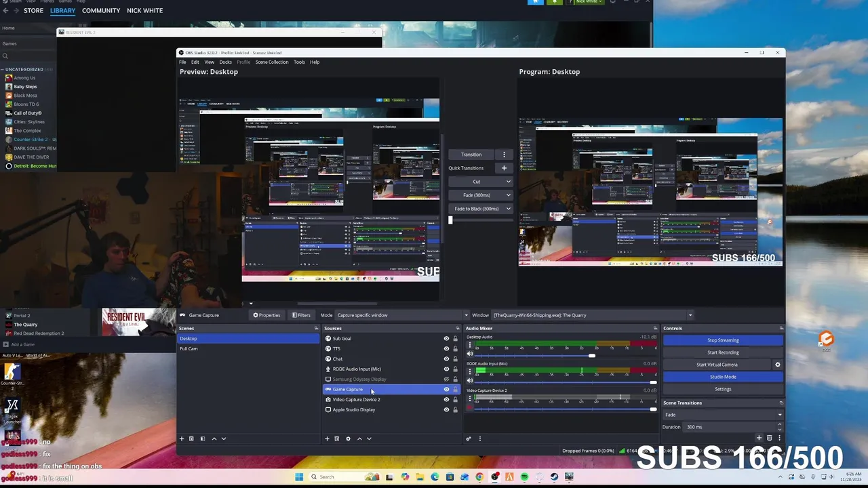868x488 pixels.
Task: Open scene transition properties dots icon
Action: pyautogui.click(x=779, y=438)
